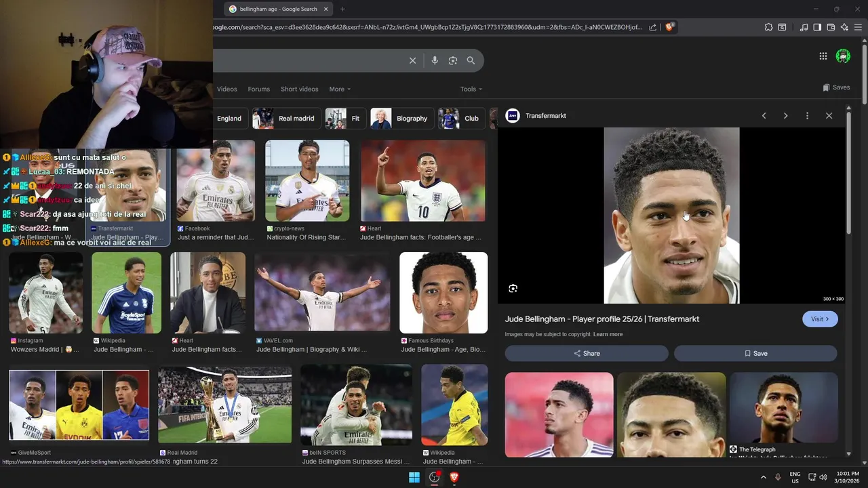Open the Google apps grid
Viewport: 868px width, 488px height.
pyautogui.click(x=823, y=56)
